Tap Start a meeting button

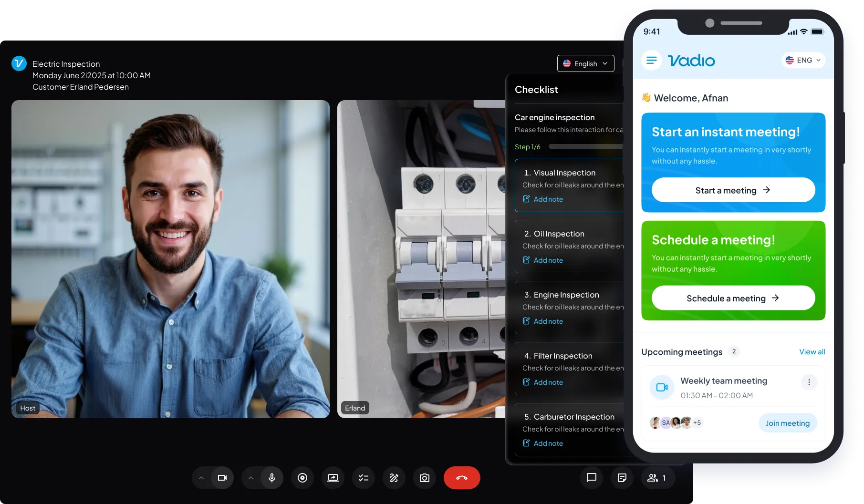[x=733, y=190]
